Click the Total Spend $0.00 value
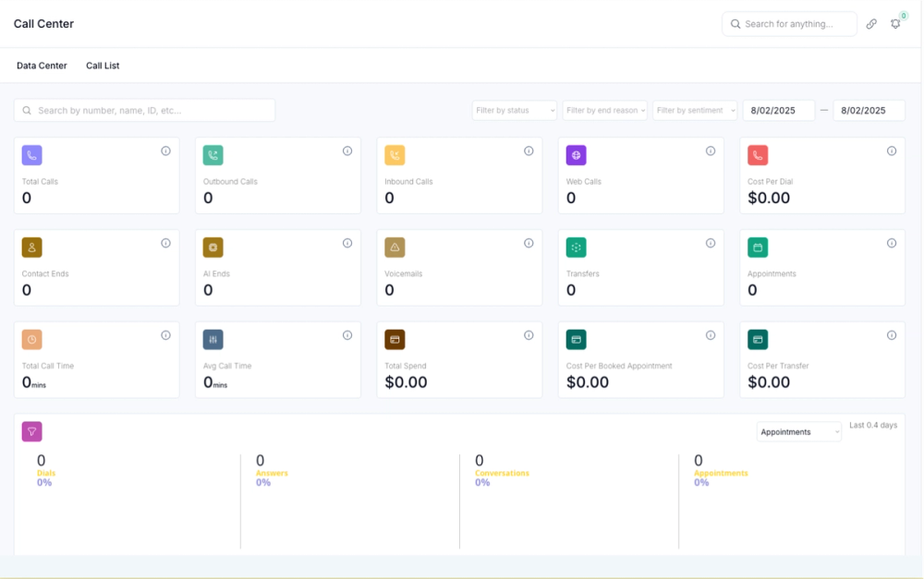924x579 pixels. pyautogui.click(x=406, y=382)
